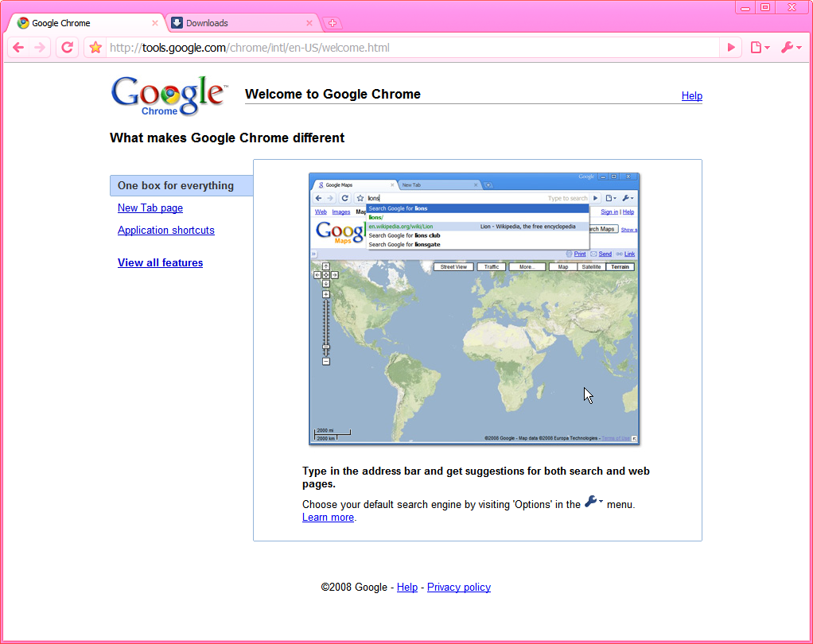This screenshot has height=644, width=813.
Task: Click View all features link
Action: tap(160, 262)
